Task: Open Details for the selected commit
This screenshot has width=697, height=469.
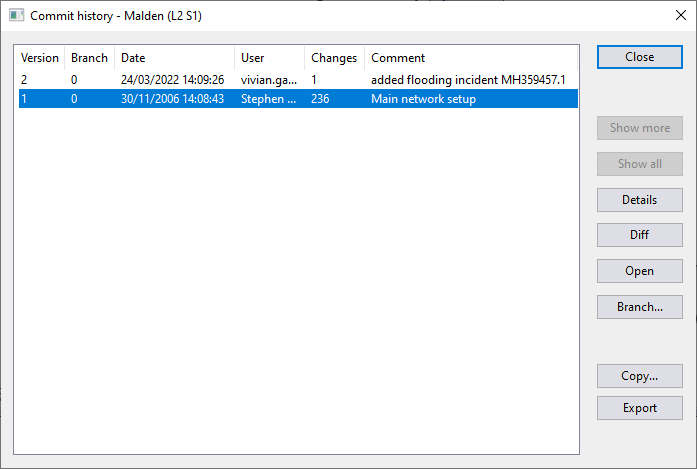Action: coord(639,200)
